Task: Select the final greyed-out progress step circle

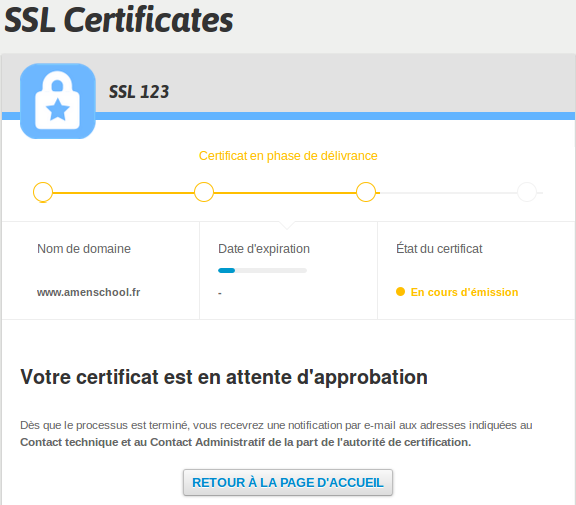Action: pos(527,192)
